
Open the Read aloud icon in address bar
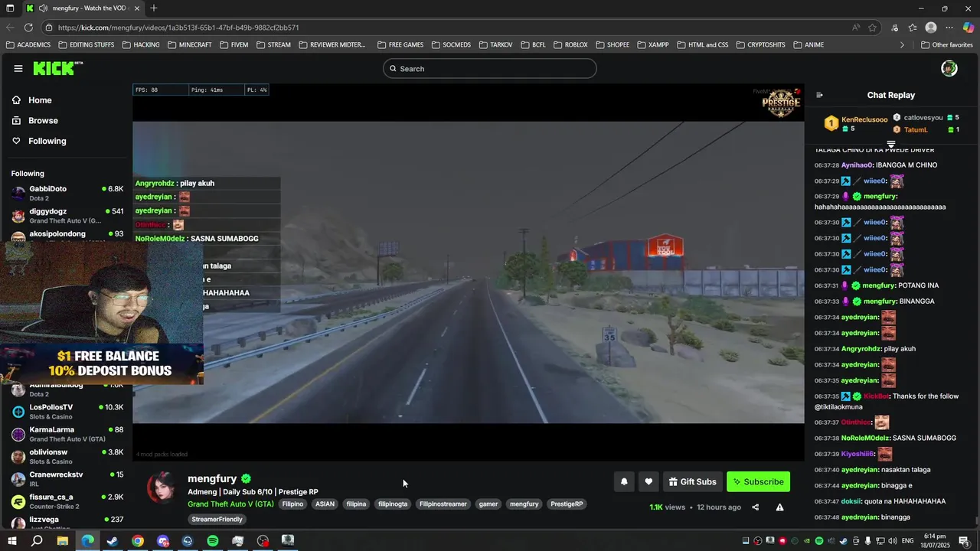pos(855,28)
